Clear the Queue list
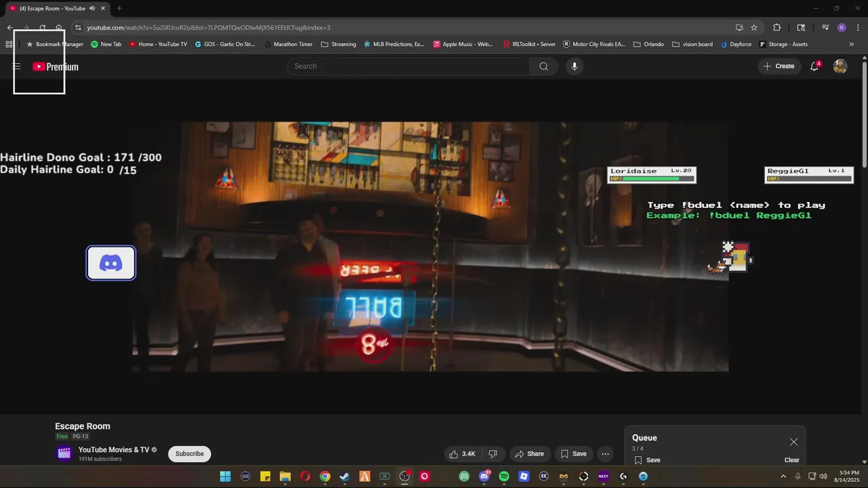The image size is (868, 488). point(791,460)
